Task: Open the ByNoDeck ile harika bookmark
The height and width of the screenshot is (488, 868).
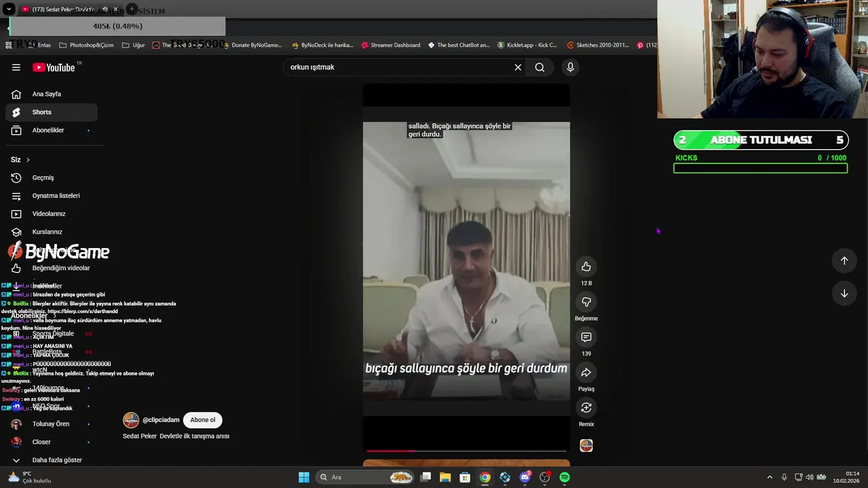Action: (x=322, y=45)
